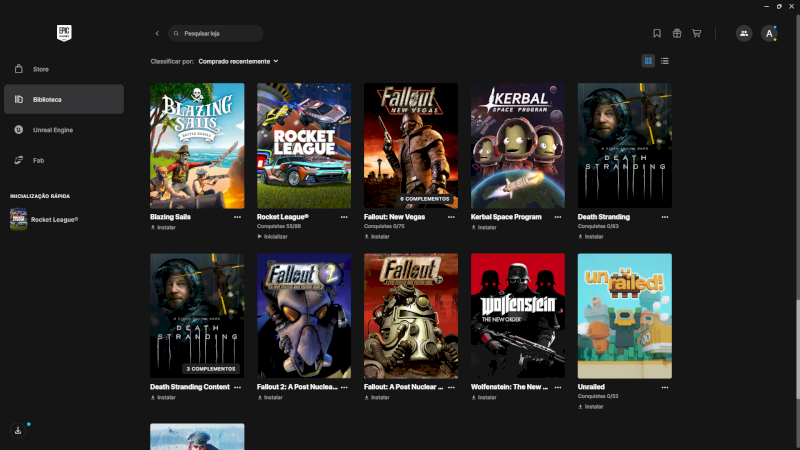Open Fallout 2 cover thumbnail
The height and width of the screenshot is (450, 800).
tap(304, 316)
